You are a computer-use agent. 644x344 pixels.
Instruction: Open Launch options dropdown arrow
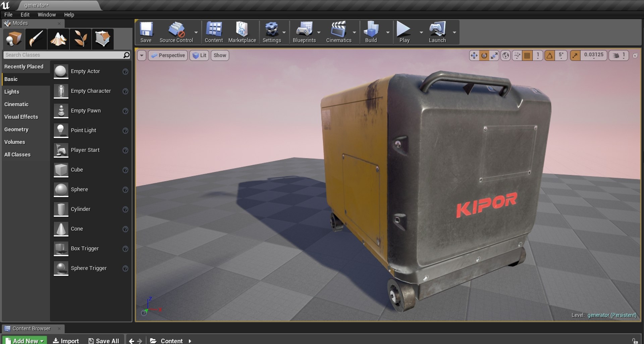(454, 33)
